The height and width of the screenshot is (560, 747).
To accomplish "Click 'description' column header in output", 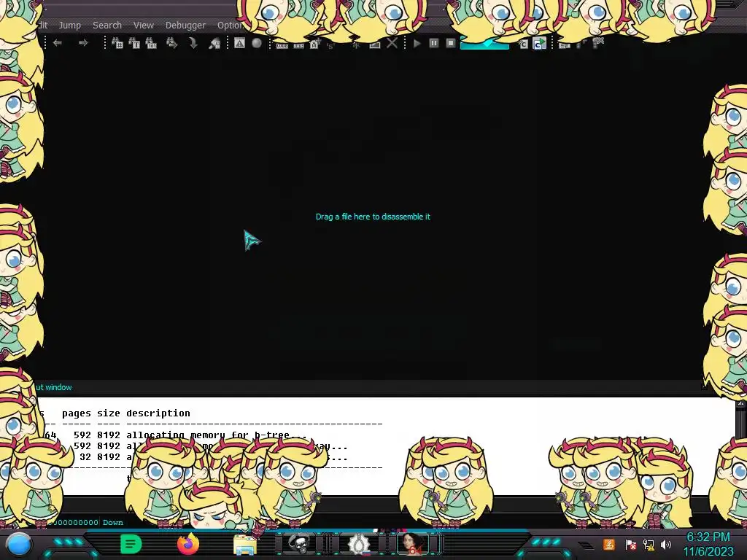I will [158, 413].
